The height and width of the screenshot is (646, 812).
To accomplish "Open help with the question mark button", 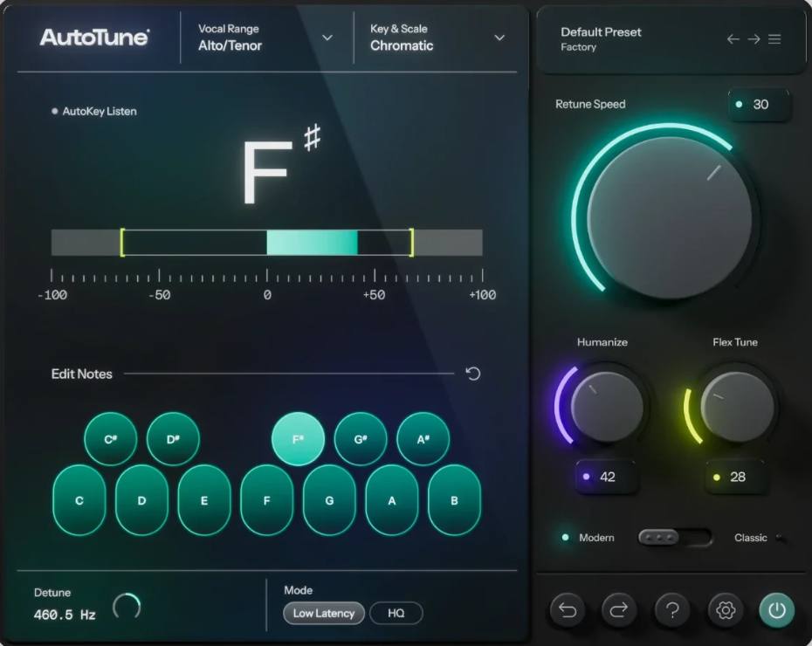I will pyautogui.click(x=672, y=610).
